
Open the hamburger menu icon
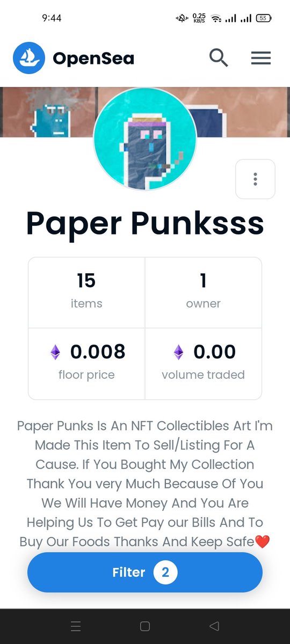261,58
